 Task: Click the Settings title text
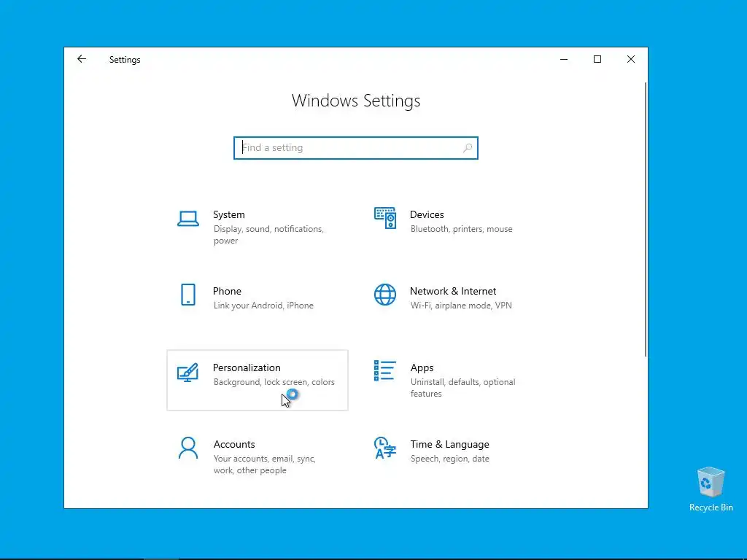click(125, 60)
